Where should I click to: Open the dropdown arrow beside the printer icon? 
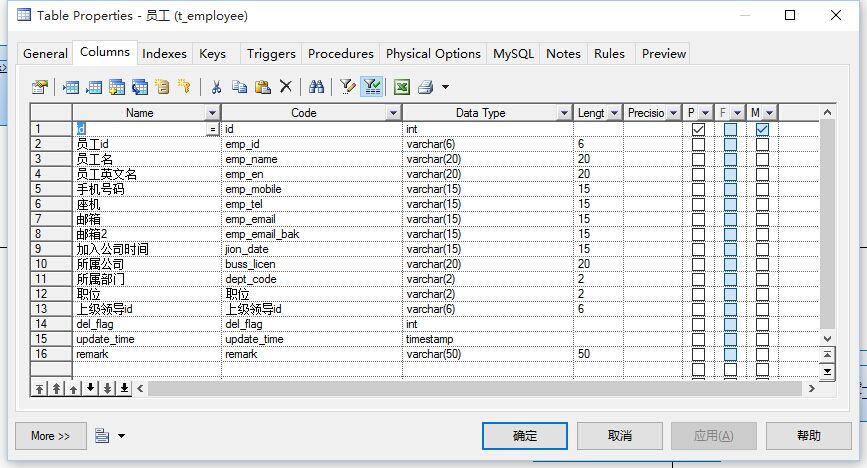point(445,87)
